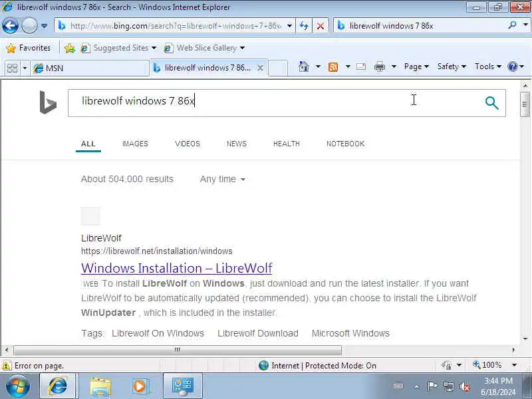This screenshot has width=532, height=399.
Task: Select the ALL results tab
Action: pos(88,144)
